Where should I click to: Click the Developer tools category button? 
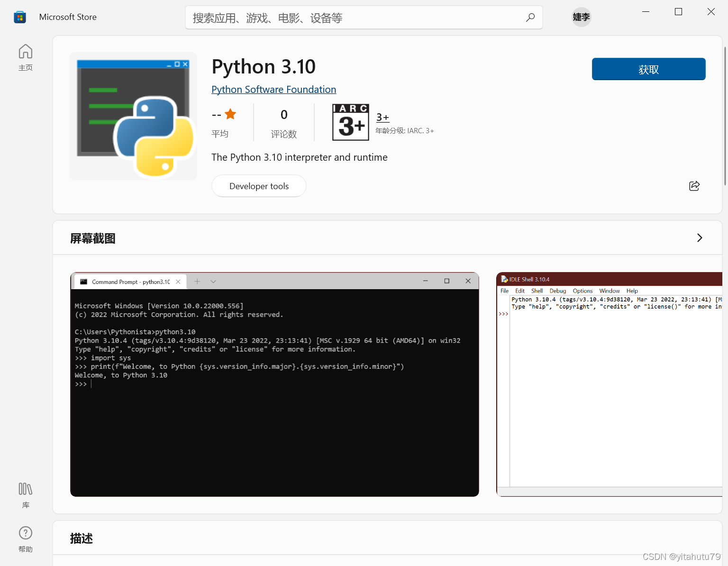point(259,186)
